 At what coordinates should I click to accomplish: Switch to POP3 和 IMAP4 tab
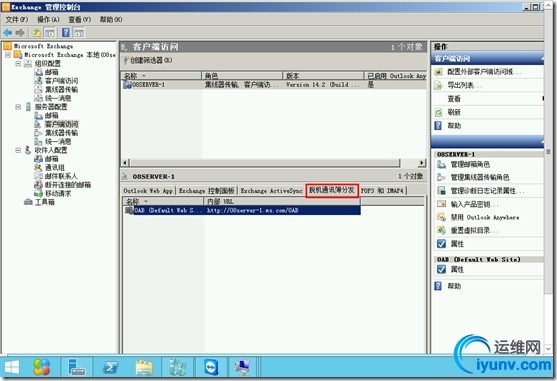[x=383, y=191]
